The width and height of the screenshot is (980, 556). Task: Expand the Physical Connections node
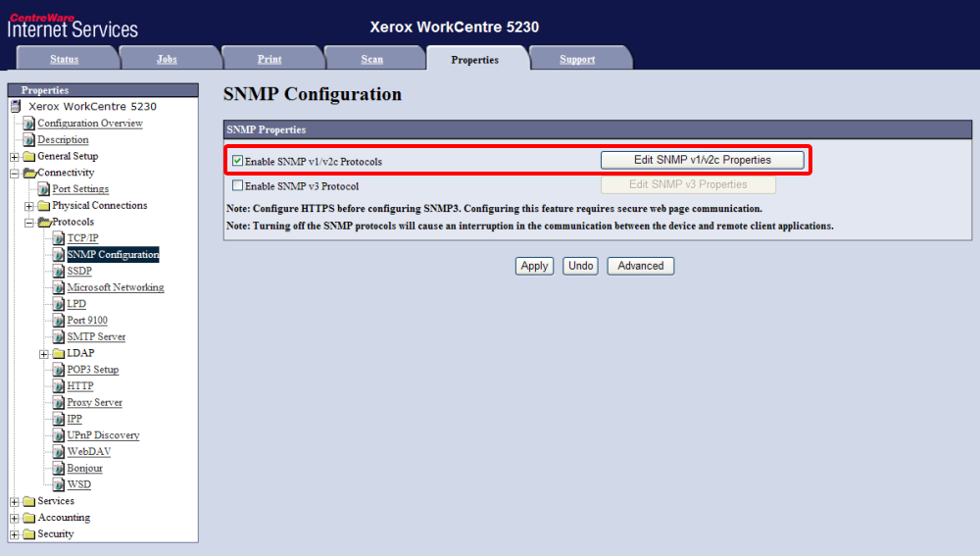pyautogui.click(x=29, y=206)
